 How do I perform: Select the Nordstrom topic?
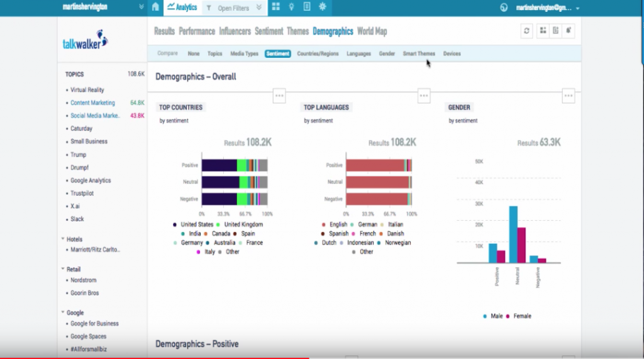point(84,280)
